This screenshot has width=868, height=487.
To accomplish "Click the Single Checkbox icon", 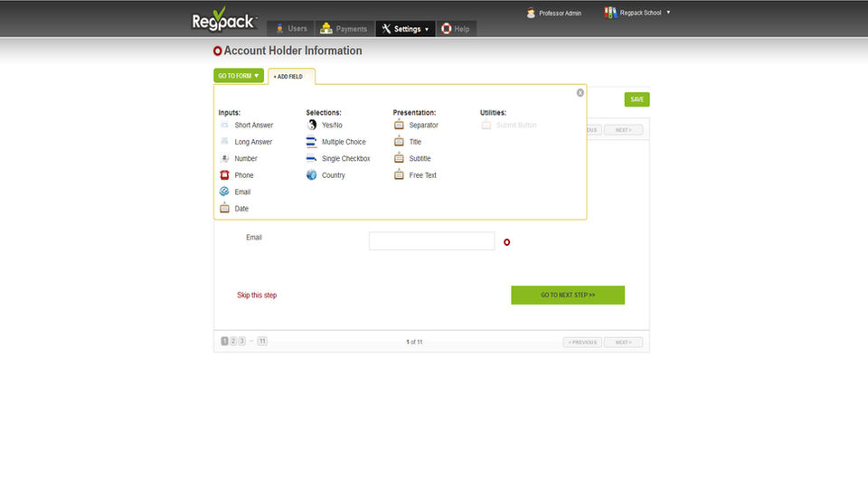I will coord(312,158).
